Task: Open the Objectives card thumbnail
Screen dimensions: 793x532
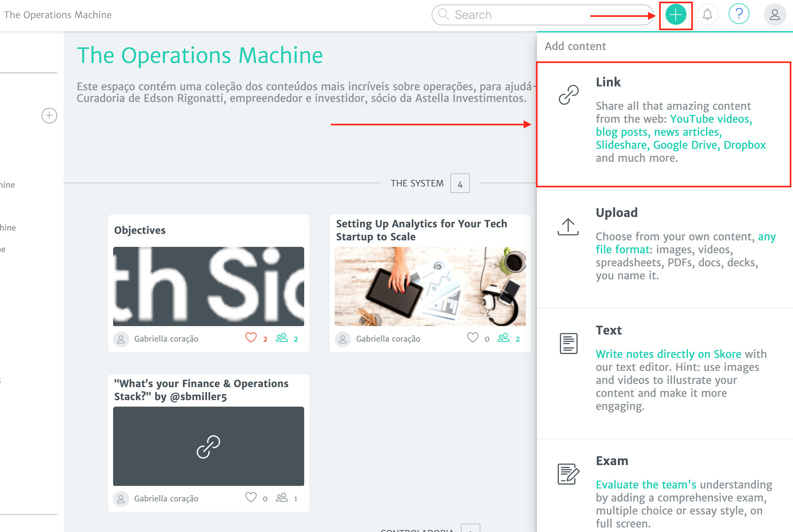Action: pos(208,286)
